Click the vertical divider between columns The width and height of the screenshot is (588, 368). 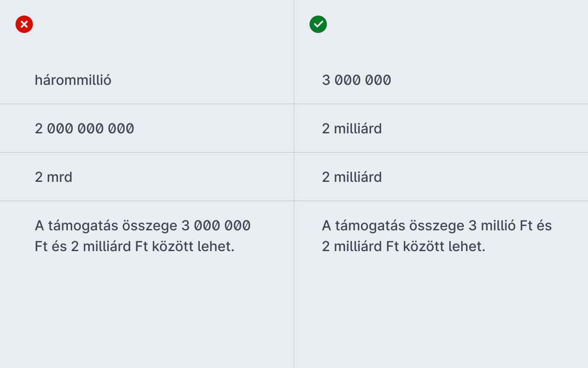coord(294,184)
